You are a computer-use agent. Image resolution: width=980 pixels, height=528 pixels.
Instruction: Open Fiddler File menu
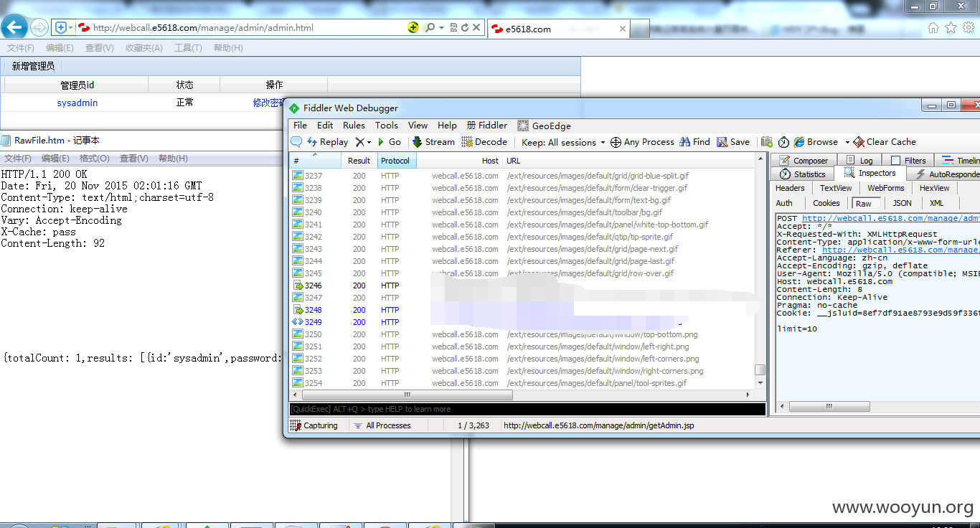[x=301, y=125]
